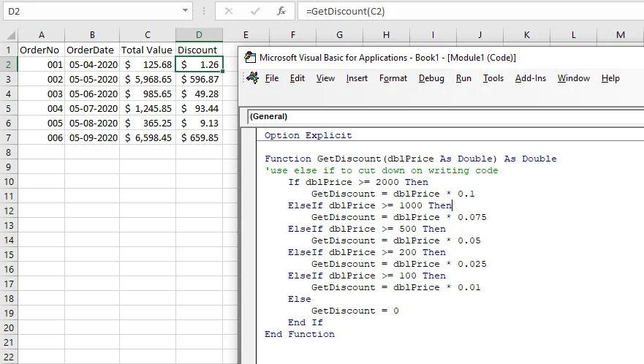Select column A header

(x=41, y=35)
